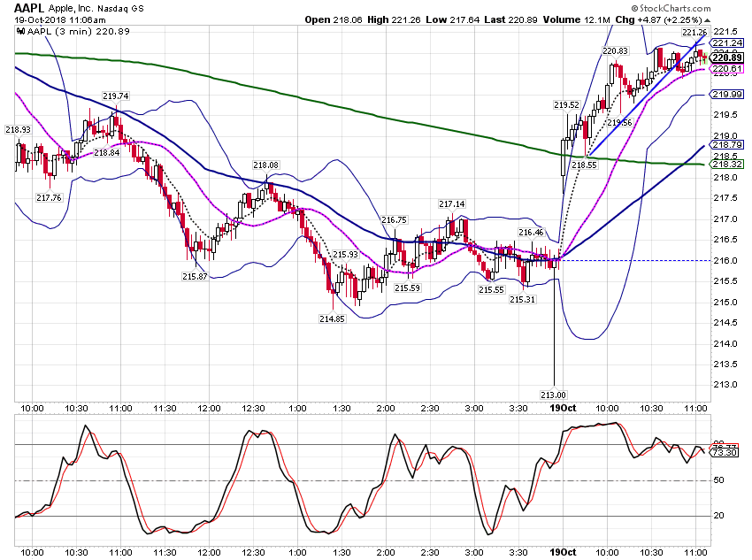This screenshot has height=560, width=752.
Task: Click the 217.76 low annotation
Action: pos(49,197)
